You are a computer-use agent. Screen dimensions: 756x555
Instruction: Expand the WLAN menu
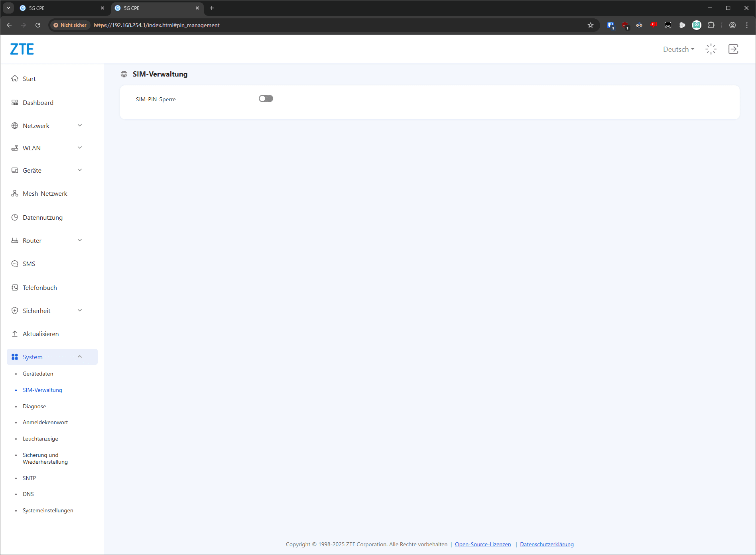47,148
